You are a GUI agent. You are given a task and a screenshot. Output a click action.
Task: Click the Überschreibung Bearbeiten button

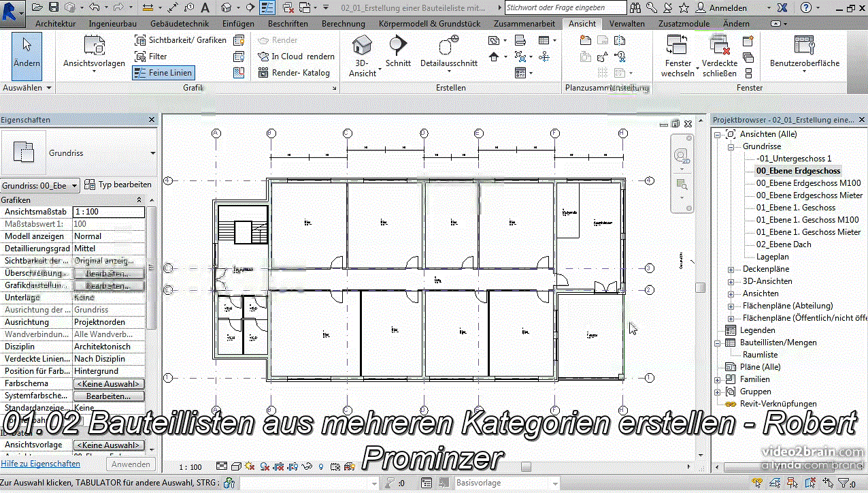108,273
